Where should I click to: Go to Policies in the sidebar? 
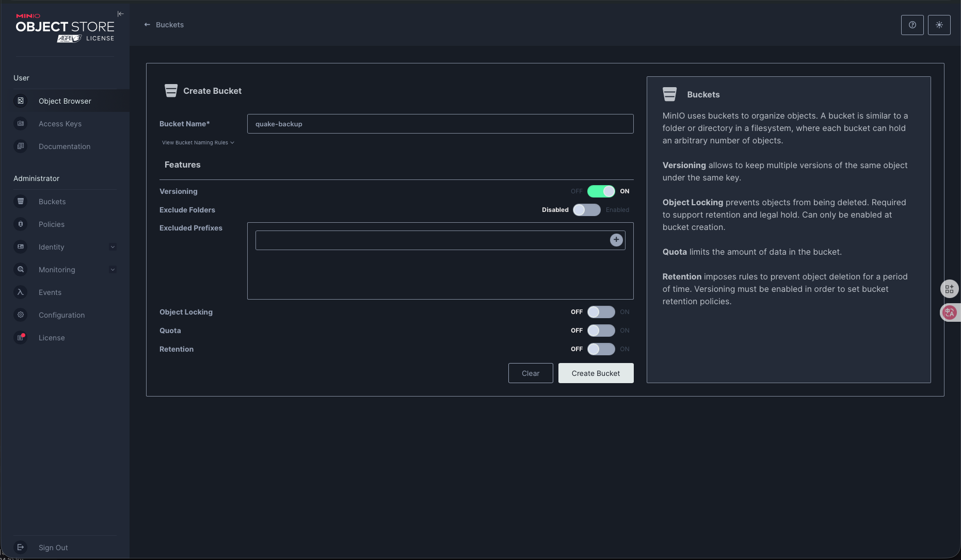[x=52, y=224]
